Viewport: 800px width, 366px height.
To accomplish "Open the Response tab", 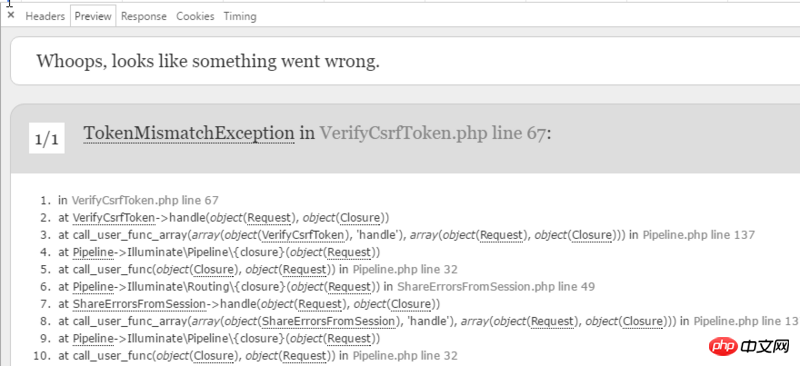I will 144,16.
